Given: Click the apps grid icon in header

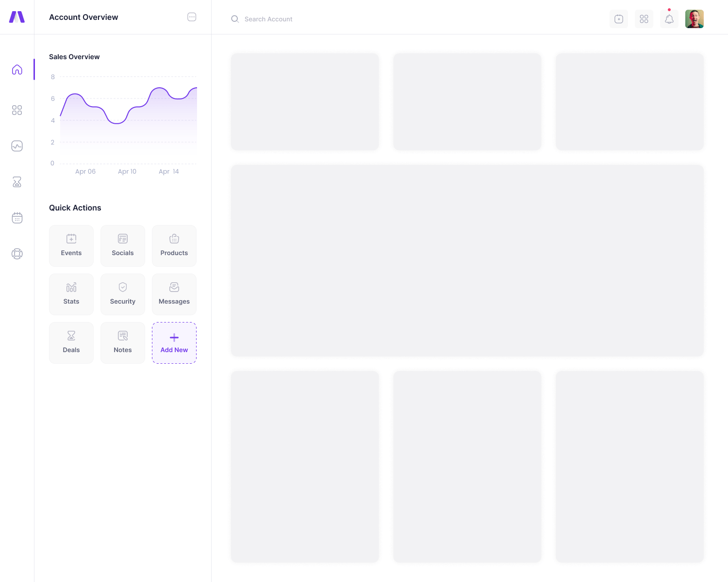Looking at the screenshot, I should click(x=644, y=19).
